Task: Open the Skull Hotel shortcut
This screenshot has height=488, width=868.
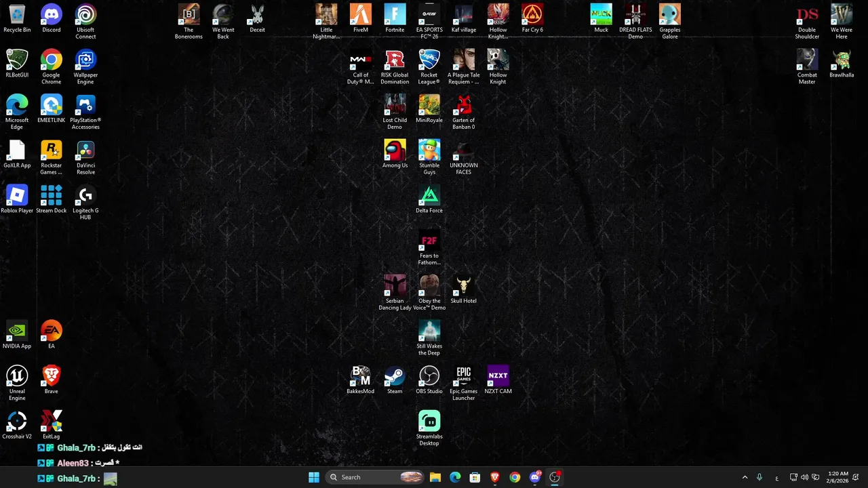Action: pyautogui.click(x=463, y=290)
